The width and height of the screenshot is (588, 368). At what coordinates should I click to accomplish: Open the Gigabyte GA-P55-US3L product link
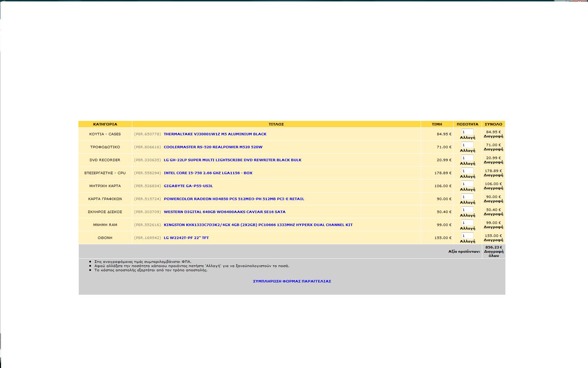pyautogui.click(x=188, y=186)
